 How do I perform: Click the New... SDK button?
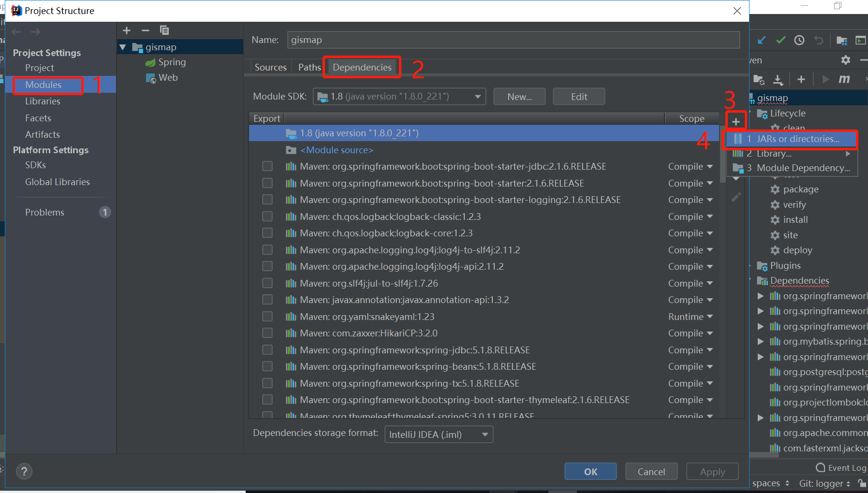click(x=519, y=97)
